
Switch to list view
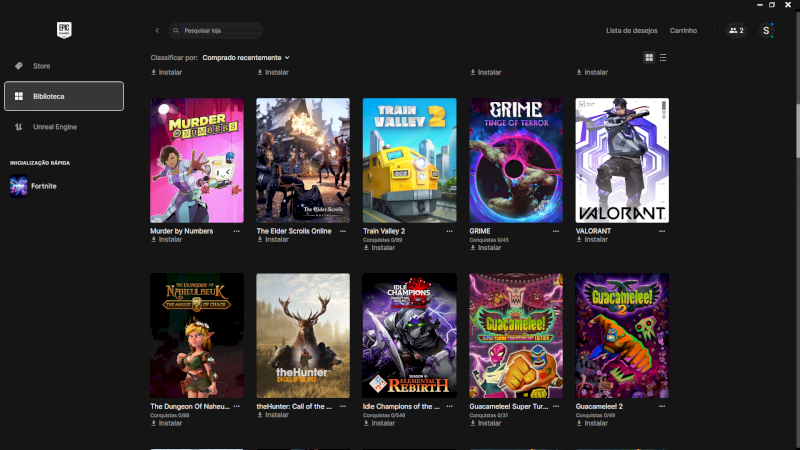(663, 58)
